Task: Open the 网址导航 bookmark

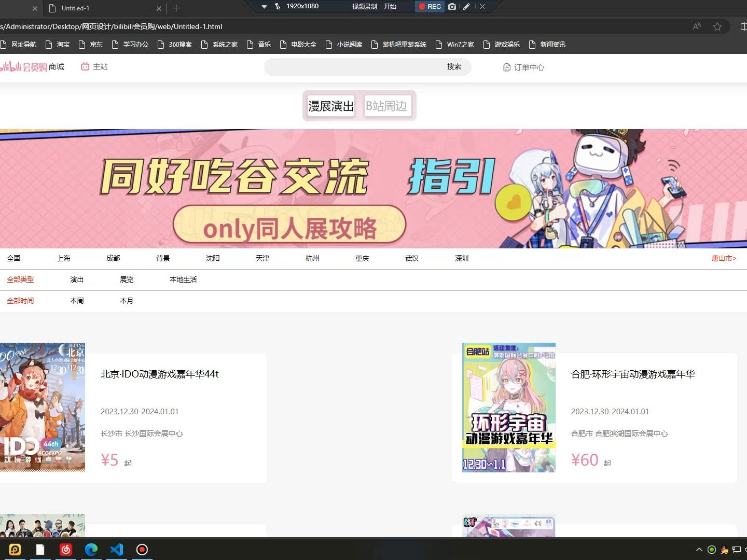Action: point(19,45)
